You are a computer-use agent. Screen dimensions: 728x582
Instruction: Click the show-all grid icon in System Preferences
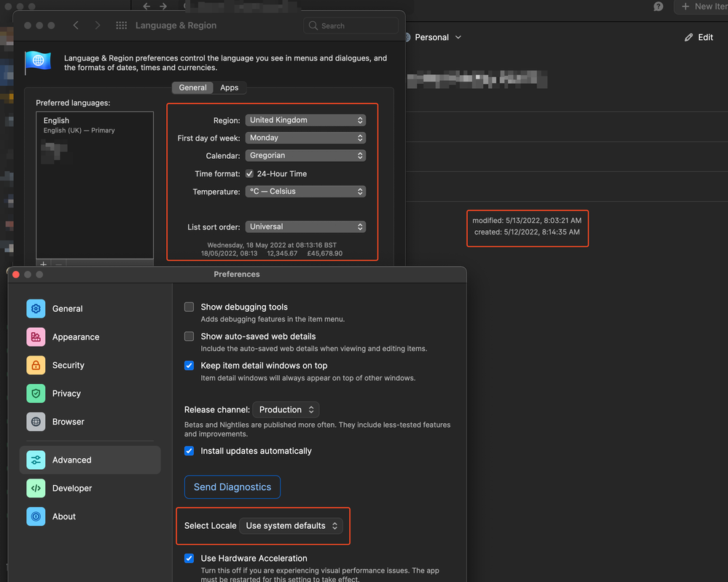click(122, 25)
